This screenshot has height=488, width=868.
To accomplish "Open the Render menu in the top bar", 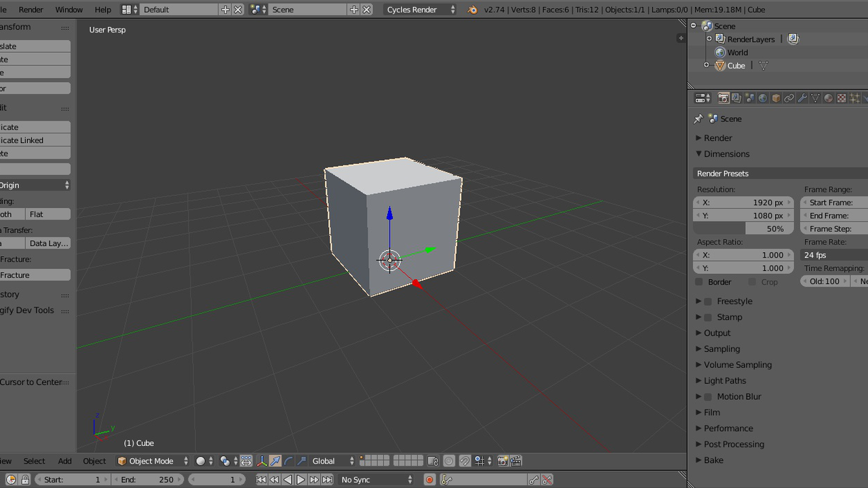I will click(30, 9).
